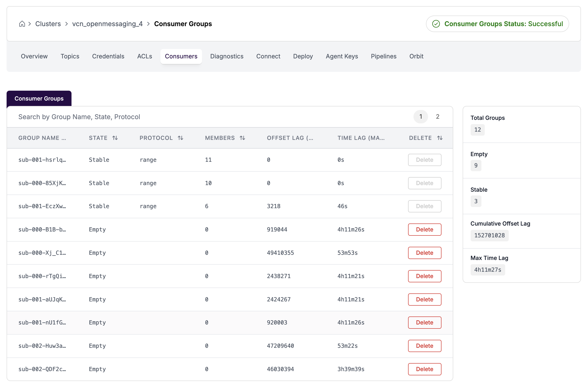This screenshot has width=588, height=389.
Task: Open vcn_openmessaging_4 breadcrumb link
Action: click(107, 24)
